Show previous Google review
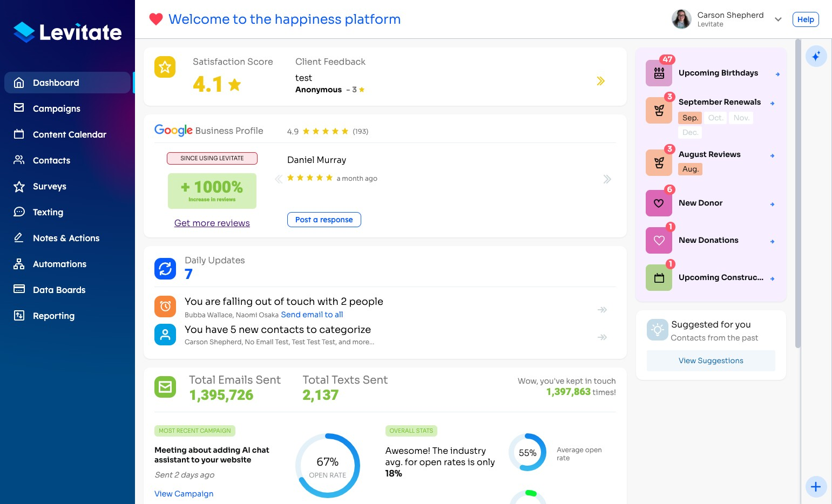 point(279,179)
